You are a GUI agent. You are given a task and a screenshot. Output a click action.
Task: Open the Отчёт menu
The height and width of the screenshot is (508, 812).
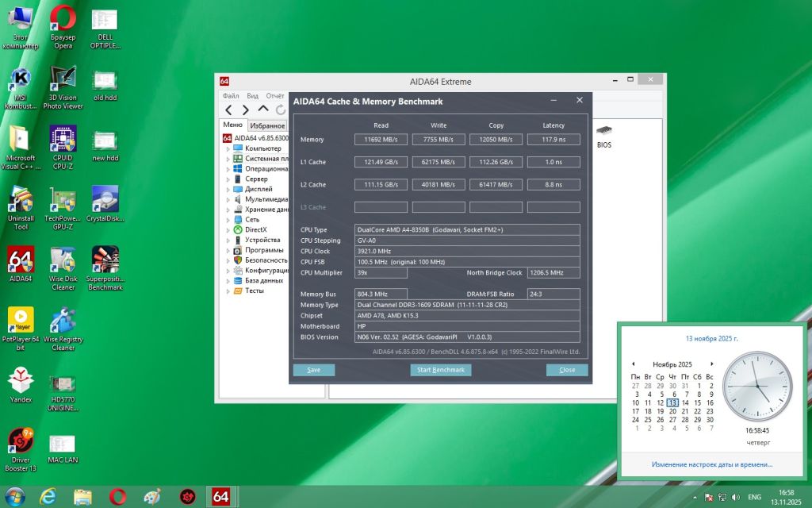[275, 96]
